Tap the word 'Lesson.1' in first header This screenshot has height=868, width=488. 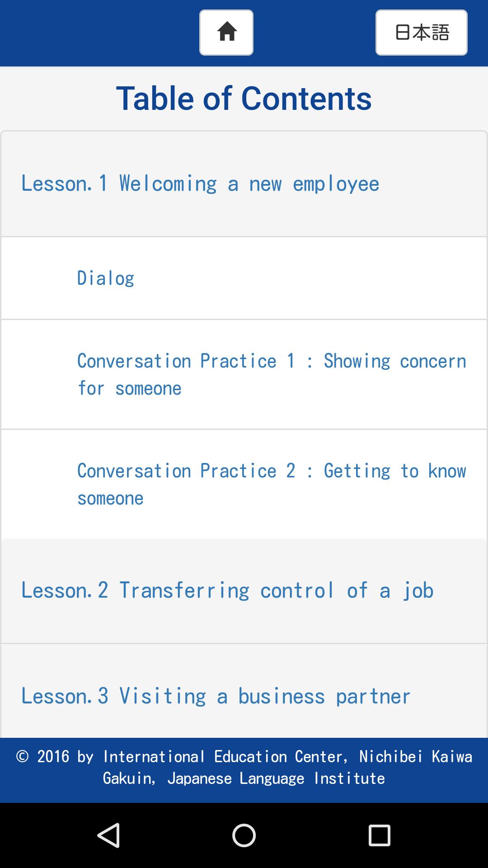coord(64,184)
